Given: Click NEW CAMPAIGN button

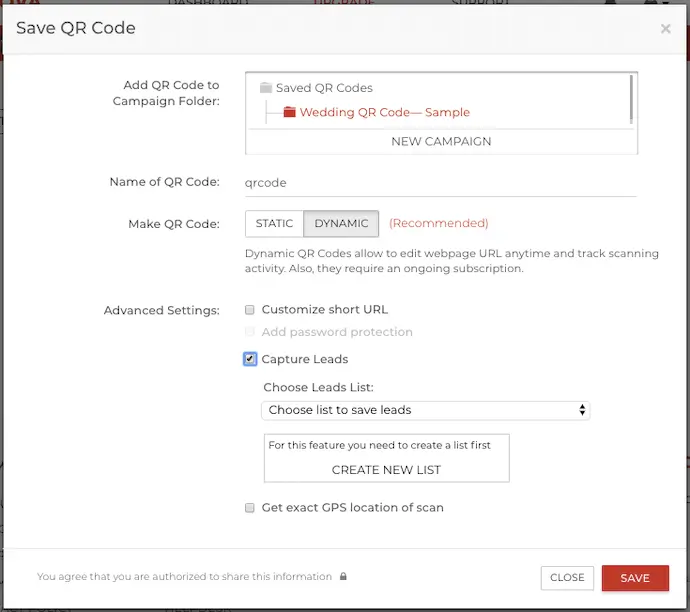Looking at the screenshot, I should 441,142.
